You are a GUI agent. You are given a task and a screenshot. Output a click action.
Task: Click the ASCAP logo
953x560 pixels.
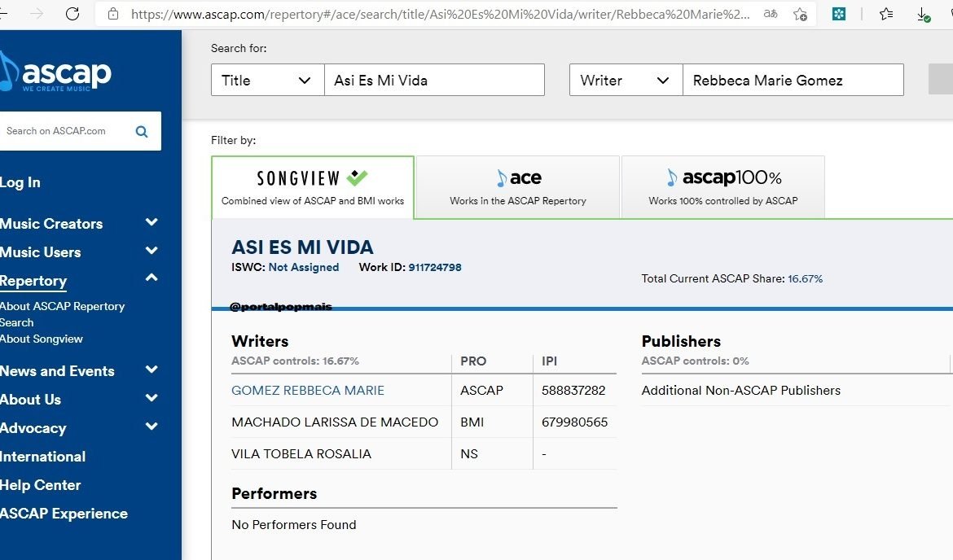click(57, 73)
